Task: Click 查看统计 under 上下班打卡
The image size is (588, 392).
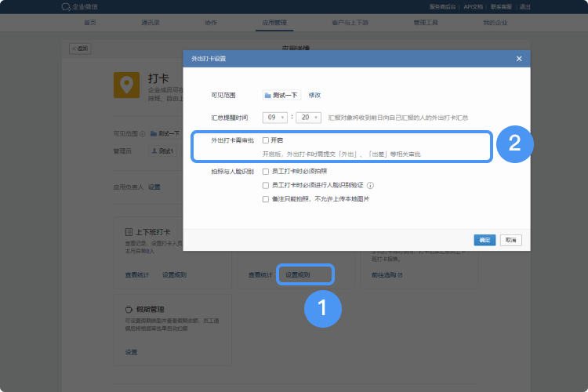Action: pos(137,275)
